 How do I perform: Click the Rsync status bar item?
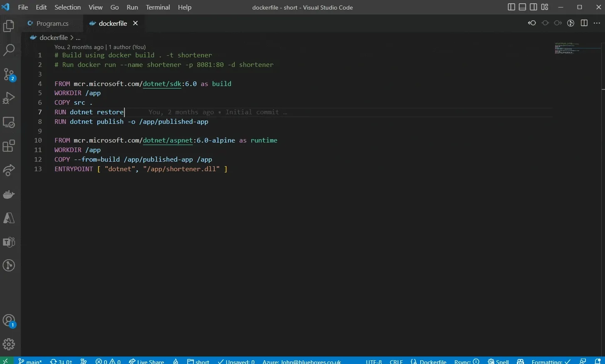(x=467, y=361)
